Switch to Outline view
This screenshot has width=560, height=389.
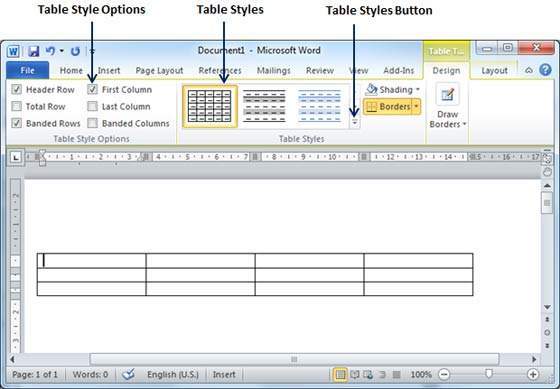coord(382,374)
